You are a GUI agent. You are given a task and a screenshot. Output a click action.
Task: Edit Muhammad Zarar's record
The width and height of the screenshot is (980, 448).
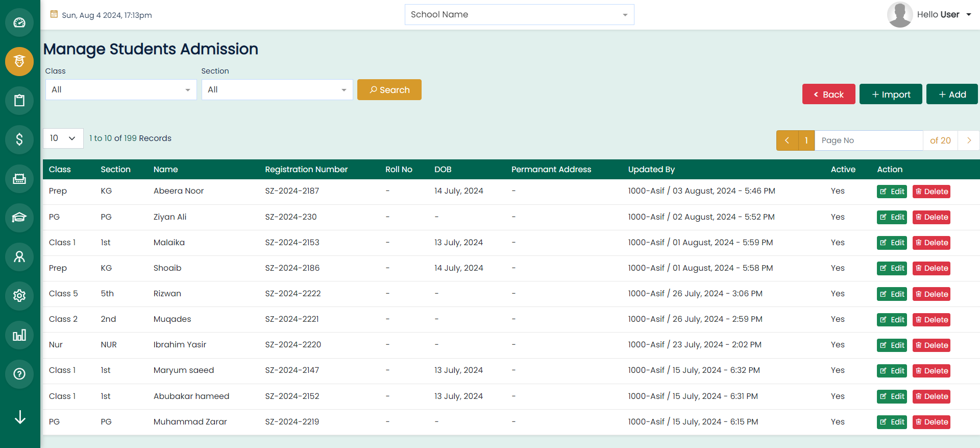coord(892,422)
